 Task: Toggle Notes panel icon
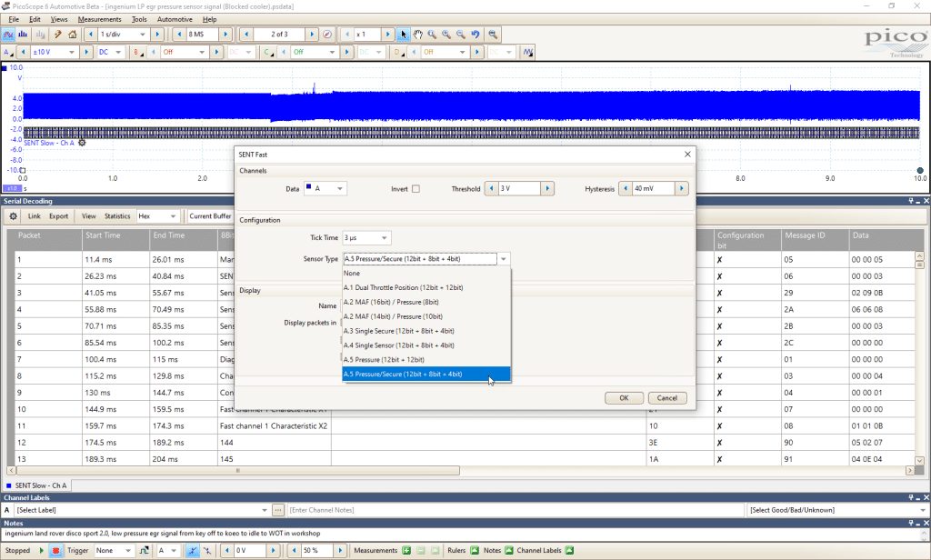pos(509,551)
